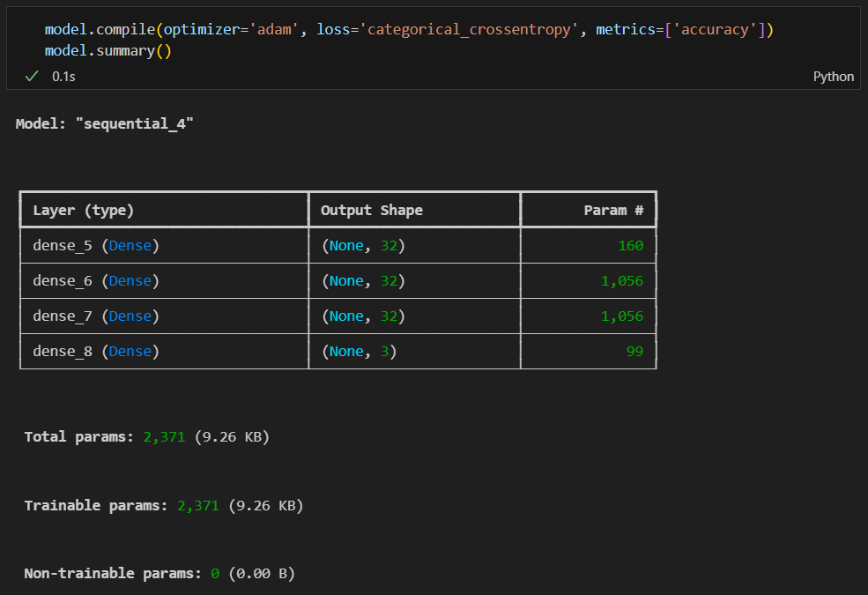
Task: Click the Output Shape column header
Action: [x=371, y=211]
